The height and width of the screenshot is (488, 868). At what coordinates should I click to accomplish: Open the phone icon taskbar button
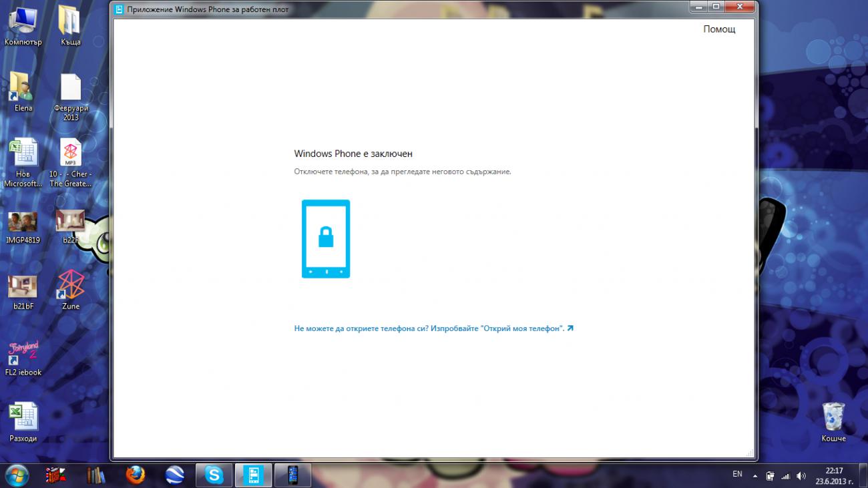click(x=292, y=475)
